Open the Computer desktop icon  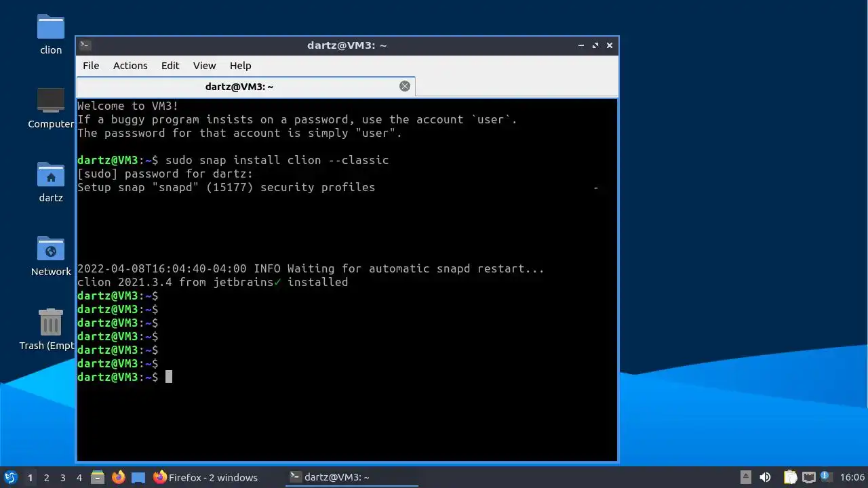51,108
